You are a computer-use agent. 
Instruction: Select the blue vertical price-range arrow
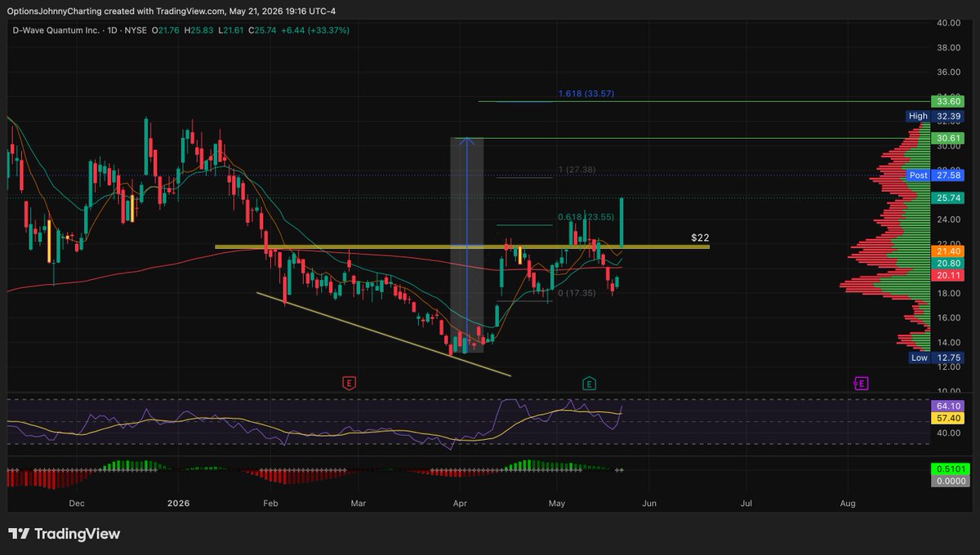[x=466, y=245]
